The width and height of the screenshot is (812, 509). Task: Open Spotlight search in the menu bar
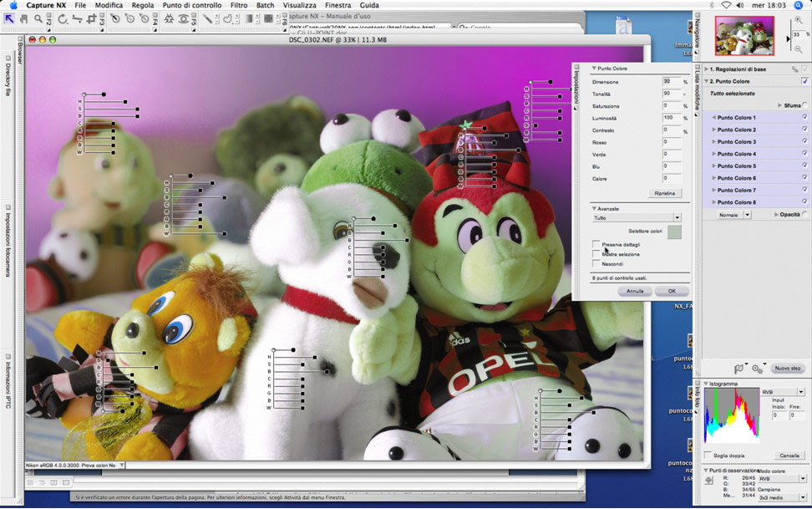pos(798,5)
